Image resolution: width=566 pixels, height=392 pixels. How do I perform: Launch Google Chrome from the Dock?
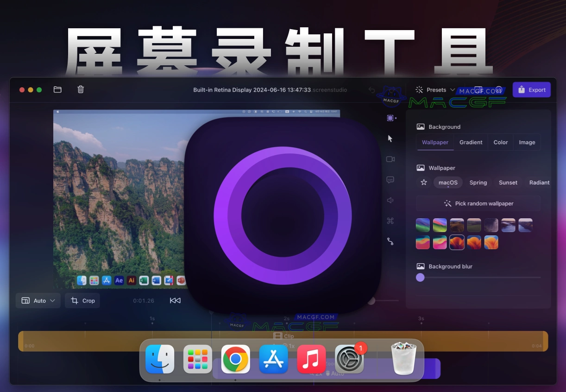(236, 359)
